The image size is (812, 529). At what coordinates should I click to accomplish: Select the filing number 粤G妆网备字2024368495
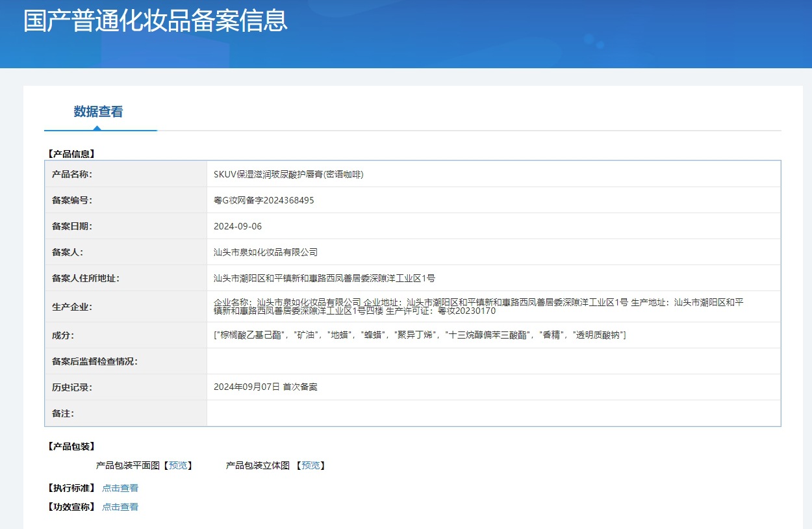pos(264,200)
